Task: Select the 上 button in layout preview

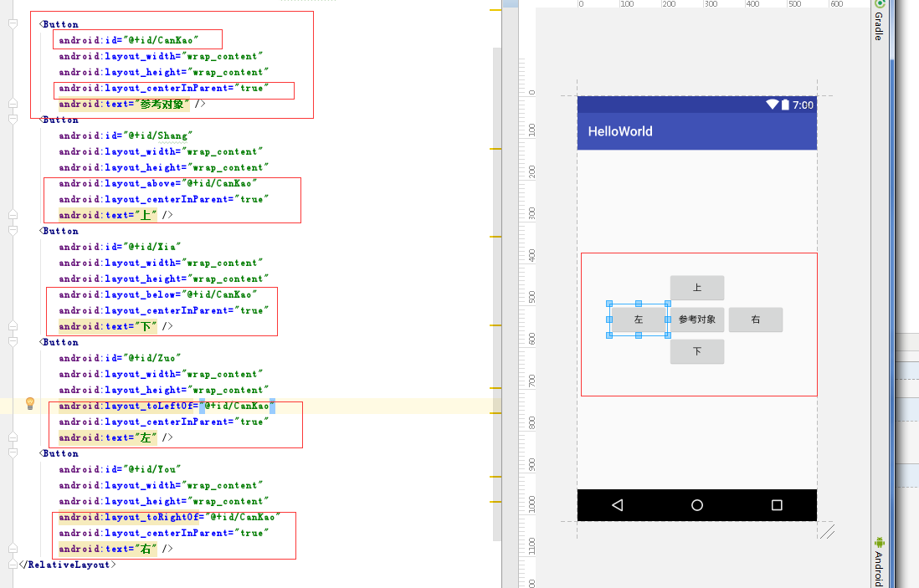Action: point(697,288)
